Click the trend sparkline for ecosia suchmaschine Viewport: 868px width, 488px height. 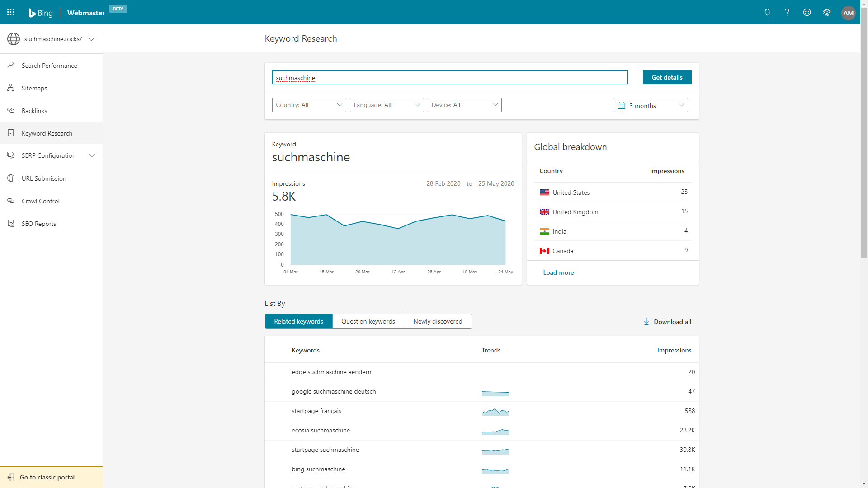point(495,432)
